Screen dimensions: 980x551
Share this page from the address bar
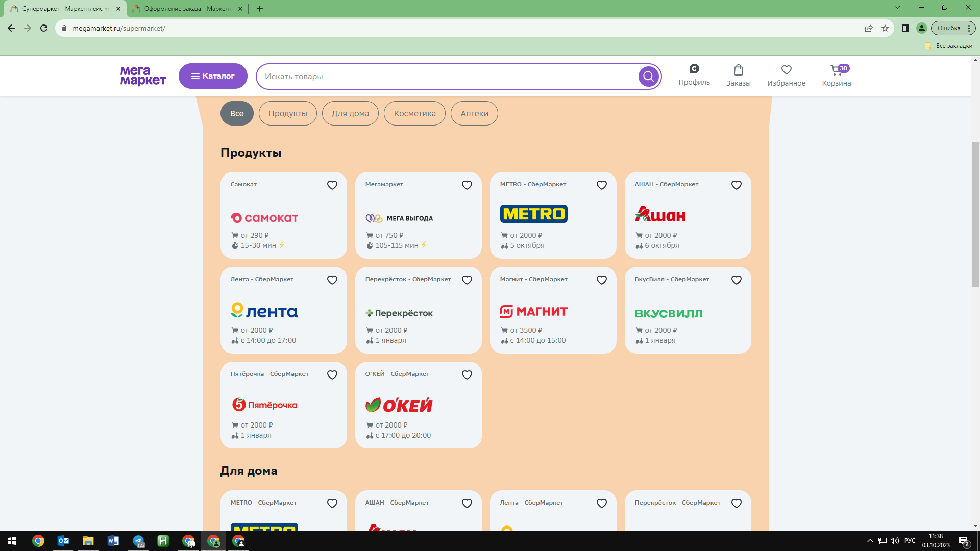869,28
